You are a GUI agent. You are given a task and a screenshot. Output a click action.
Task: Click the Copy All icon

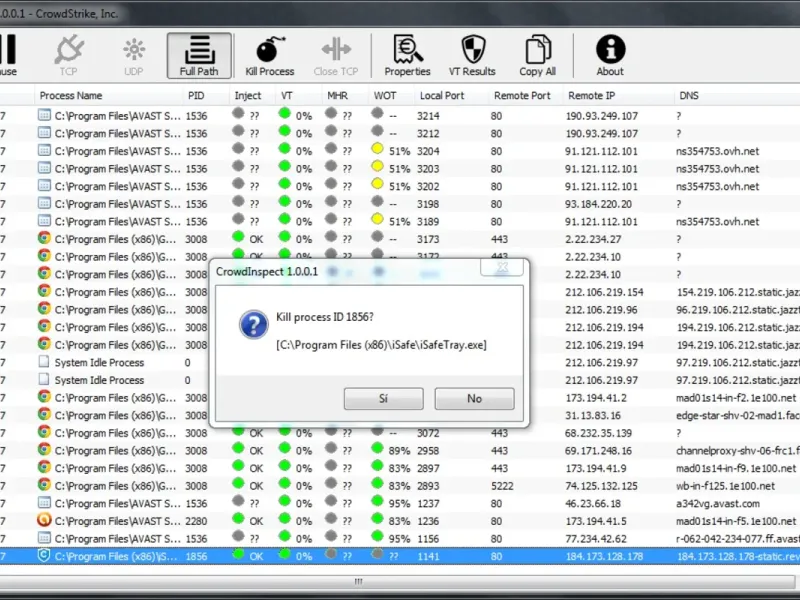537,55
